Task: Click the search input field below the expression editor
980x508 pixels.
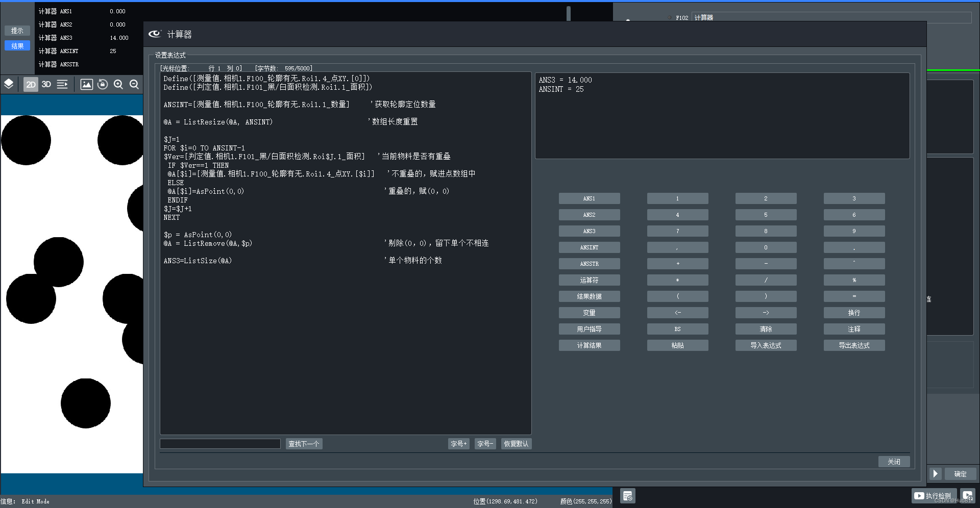Action: pos(219,443)
